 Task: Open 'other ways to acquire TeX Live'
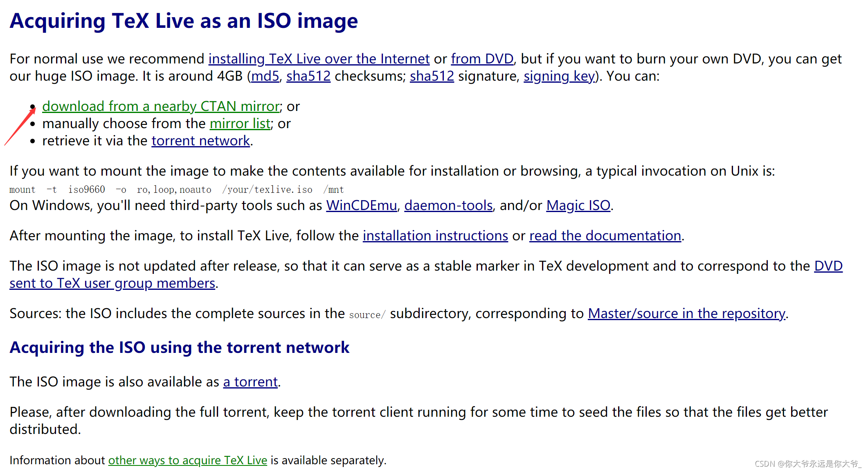(187, 461)
